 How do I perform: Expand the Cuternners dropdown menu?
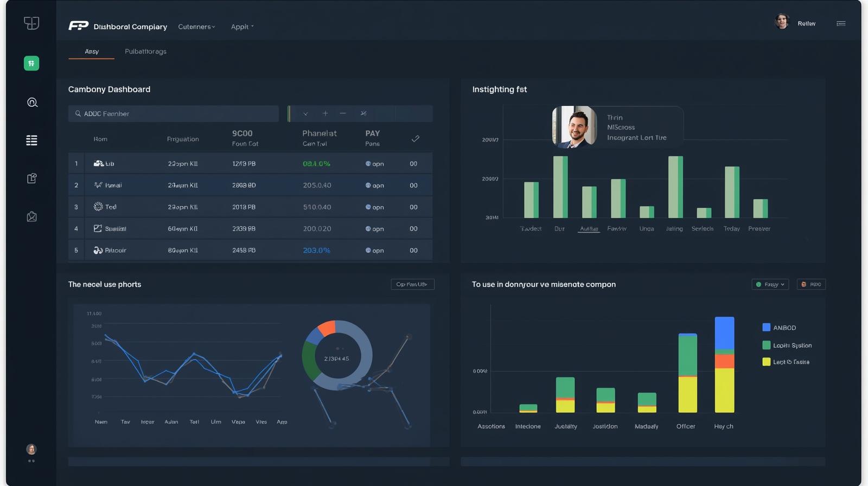pos(196,27)
